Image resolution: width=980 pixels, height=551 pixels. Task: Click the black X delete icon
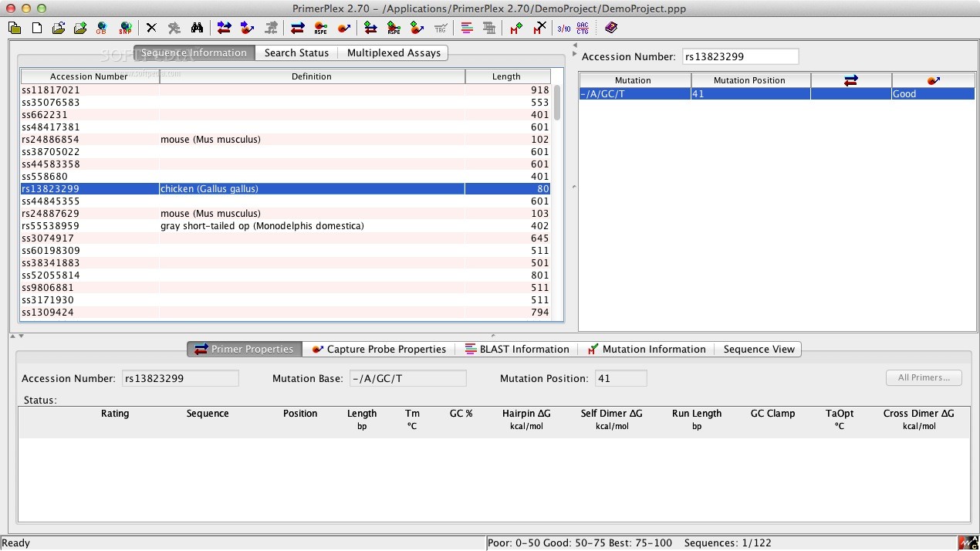pyautogui.click(x=151, y=29)
